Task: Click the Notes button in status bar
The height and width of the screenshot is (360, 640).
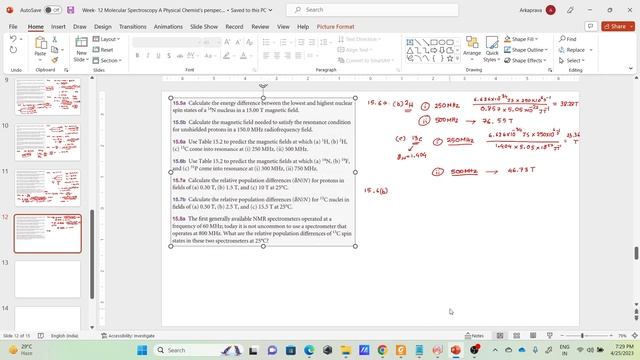Action: pos(474,336)
